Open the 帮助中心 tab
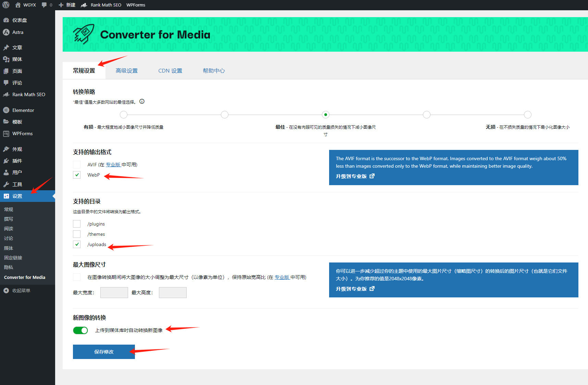588x385 pixels. pos(214,70)
